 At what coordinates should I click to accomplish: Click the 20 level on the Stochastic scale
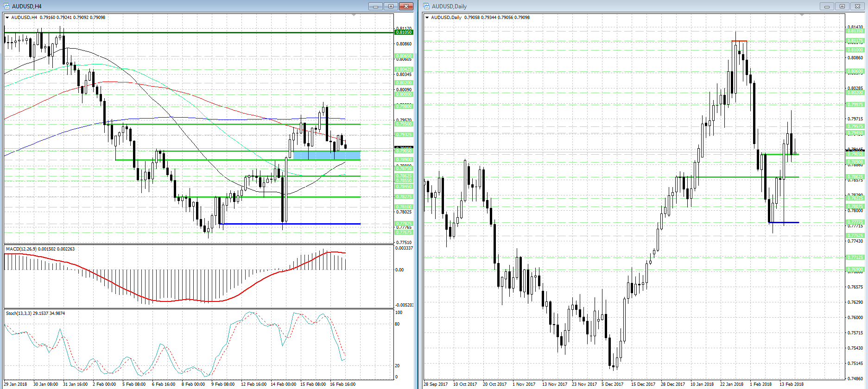[x=397, y=366]
